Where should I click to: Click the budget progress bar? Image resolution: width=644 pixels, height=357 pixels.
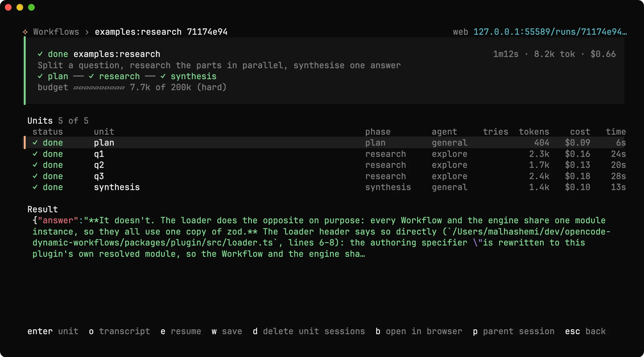[x=99, y=88]
